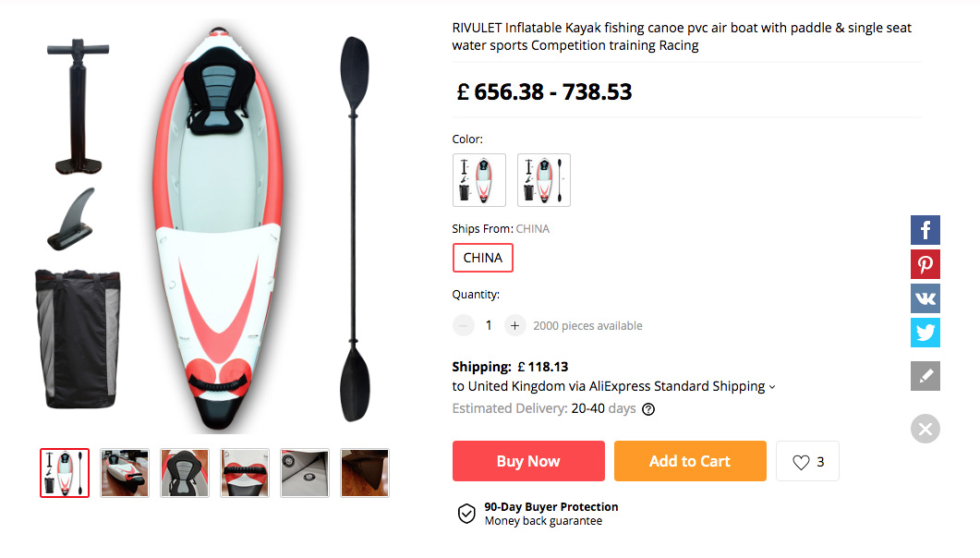View the kayak seat thumbnail

pos(185,473)
